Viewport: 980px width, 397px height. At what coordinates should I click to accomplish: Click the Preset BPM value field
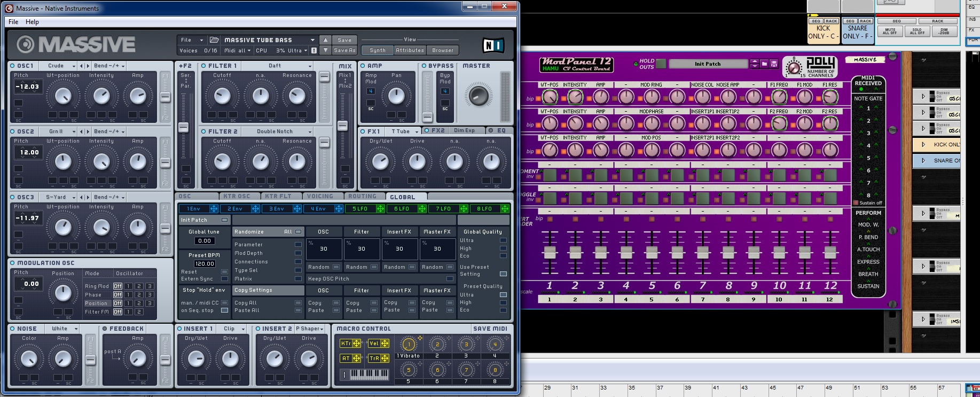204,264
